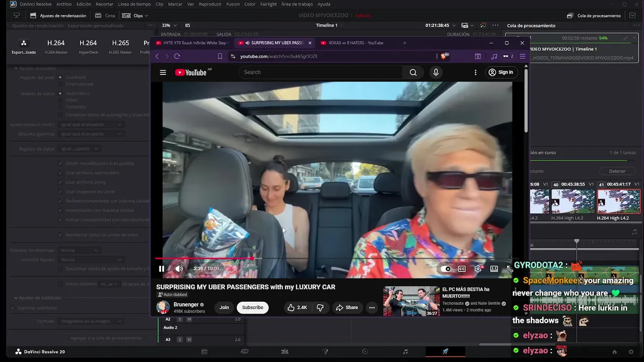Start YouTube voice search with microphone

(436, 72)
